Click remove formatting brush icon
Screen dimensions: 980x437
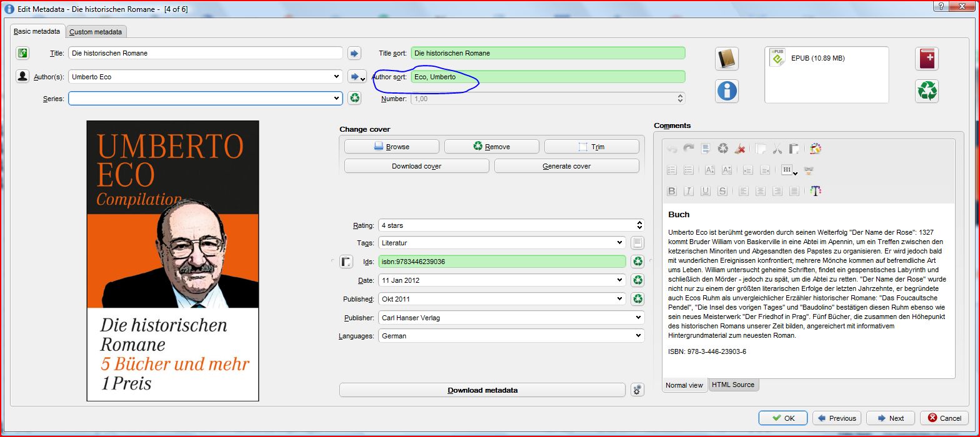[740, 149]
